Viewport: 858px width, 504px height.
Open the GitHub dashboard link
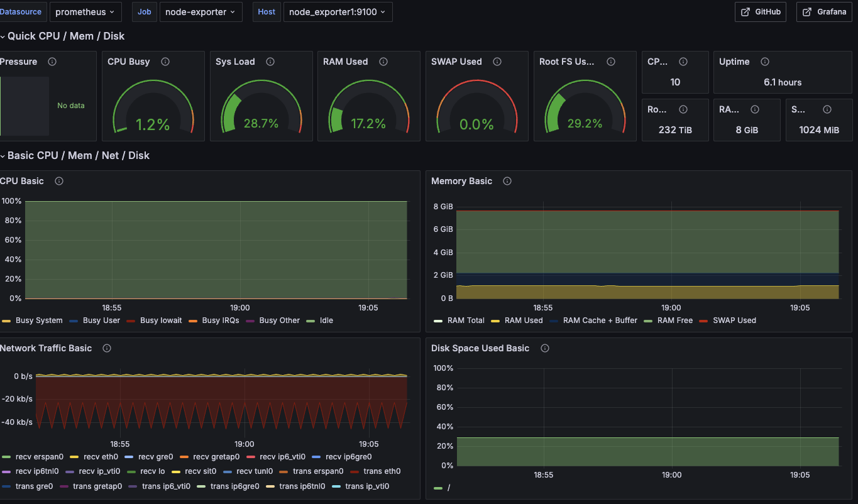tap(761, 12)
